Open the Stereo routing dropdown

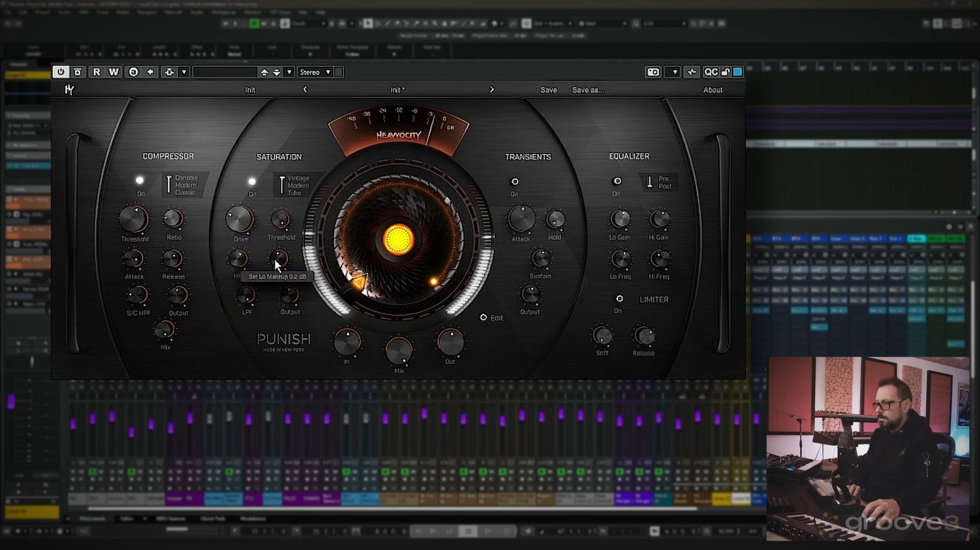tap(315, 72)
